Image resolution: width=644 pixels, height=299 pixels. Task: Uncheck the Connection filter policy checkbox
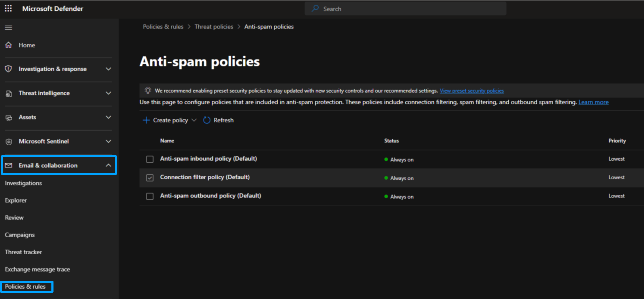click(x=150, y=178)
